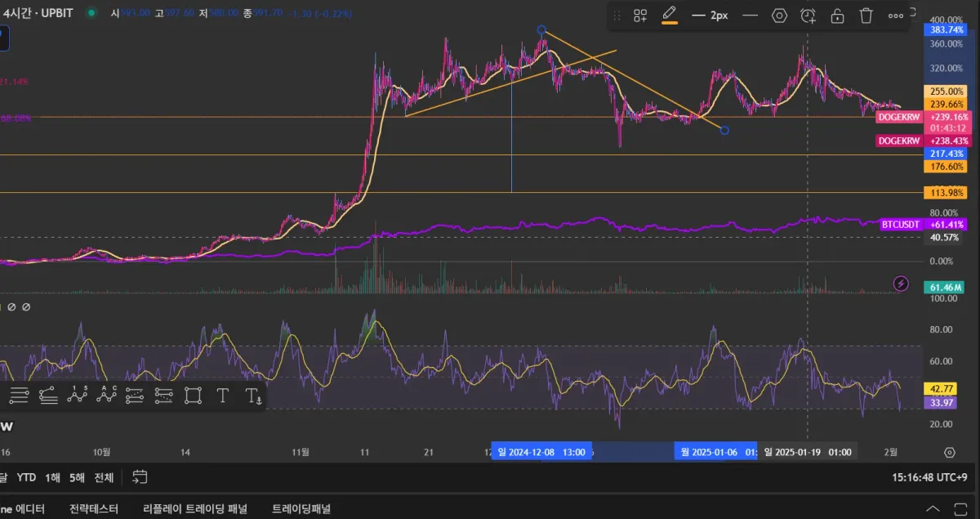Click the pencil line color tool
This screenshot has height=519, width=980.
(670, 15)
